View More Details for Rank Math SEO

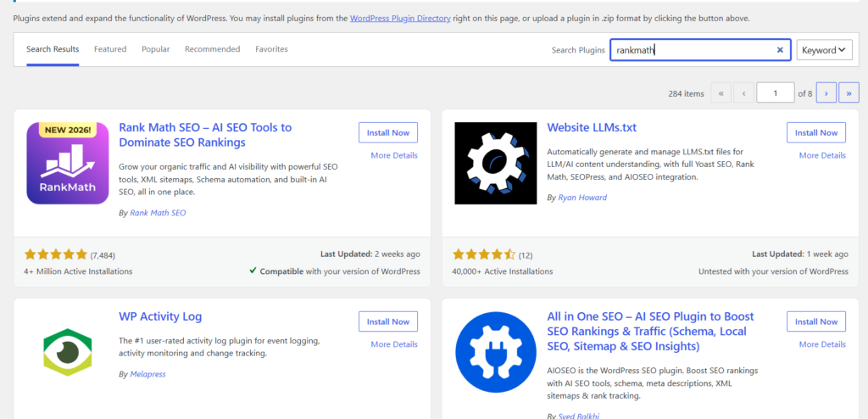(x=394, y=155)
